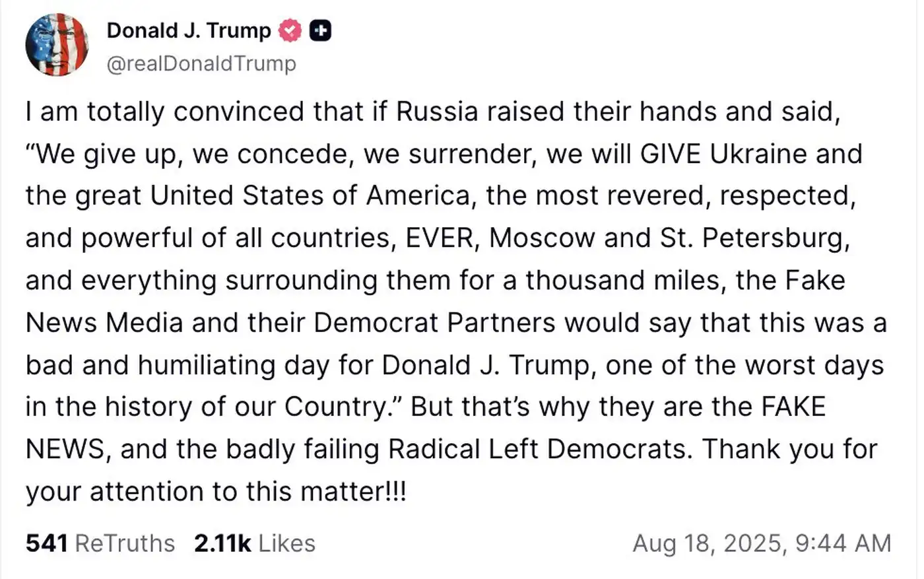Click the 2.11k likes count number
The width and height of the screenshot is (924, 579).
click(222, 543)
